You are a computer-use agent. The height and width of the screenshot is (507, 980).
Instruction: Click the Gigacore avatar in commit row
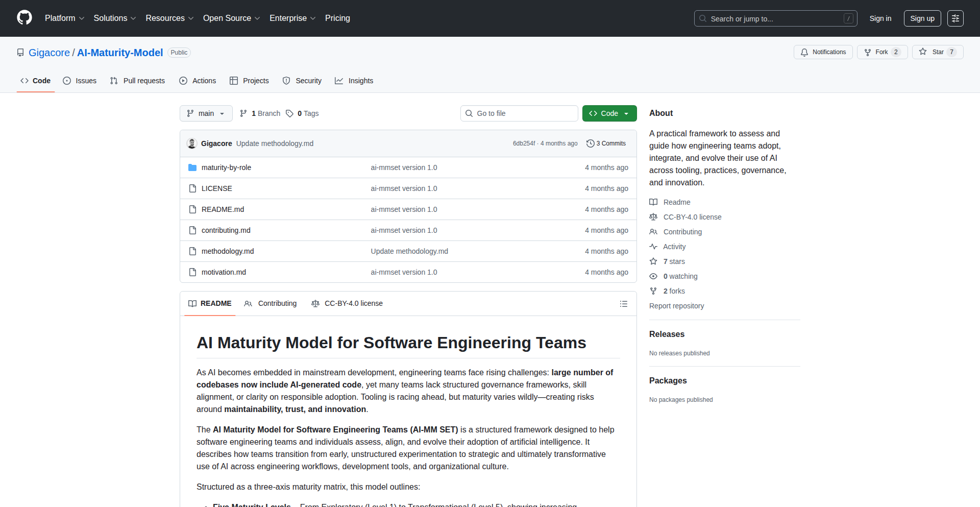pyautogui.click(x=192, y=143)
